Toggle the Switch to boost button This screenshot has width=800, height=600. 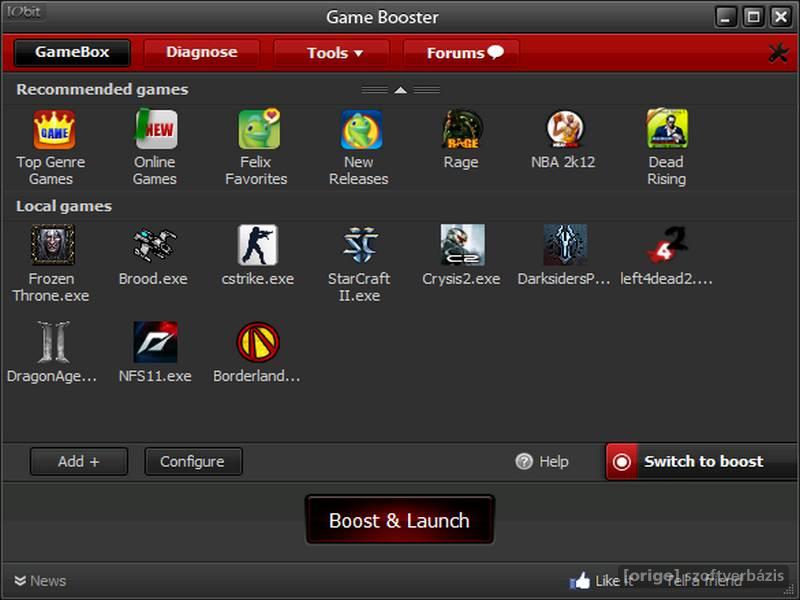click(702, 461)
